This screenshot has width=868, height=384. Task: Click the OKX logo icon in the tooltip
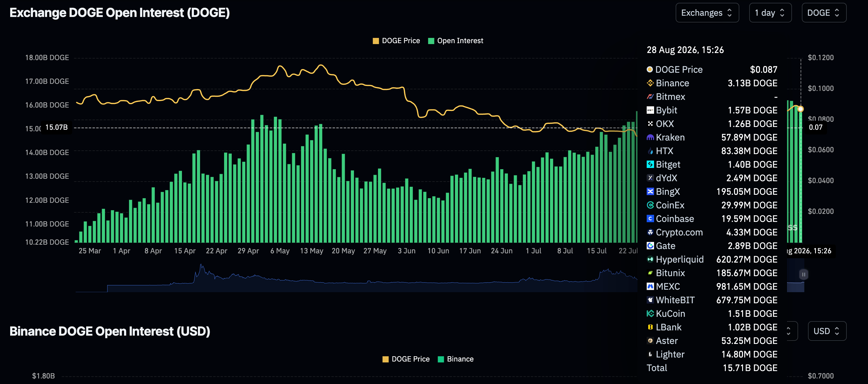click(x=650, y=124)
